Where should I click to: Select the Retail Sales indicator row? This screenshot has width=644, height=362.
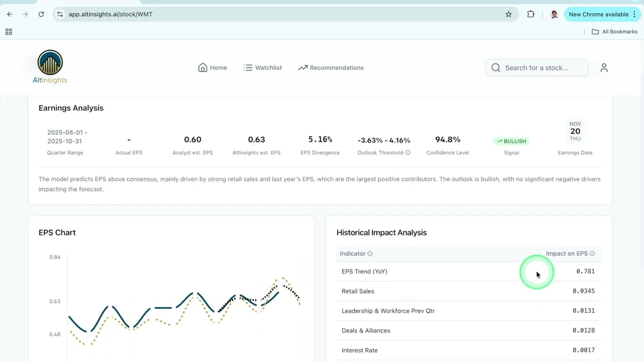(x=469, y=291)
